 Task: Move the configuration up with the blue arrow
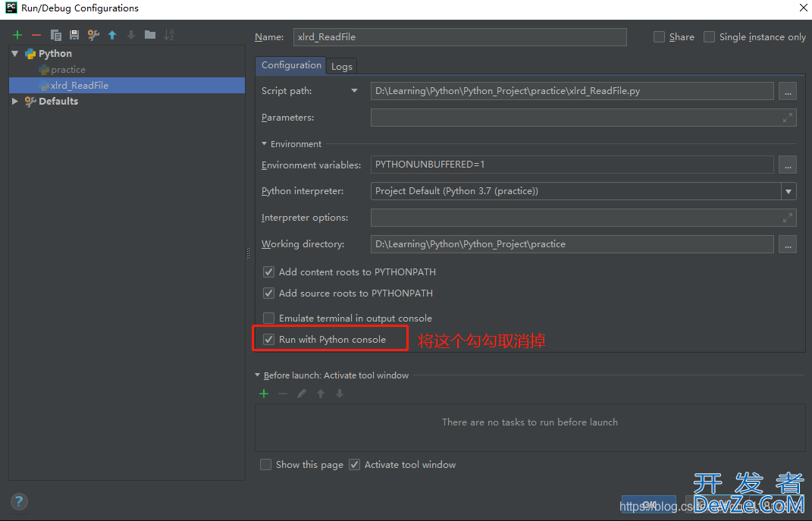click(112, 35)
